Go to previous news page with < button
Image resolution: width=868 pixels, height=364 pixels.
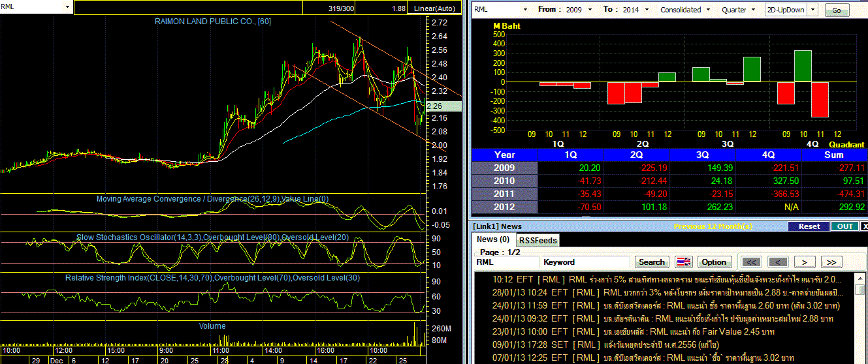click(x=777, y=262)
